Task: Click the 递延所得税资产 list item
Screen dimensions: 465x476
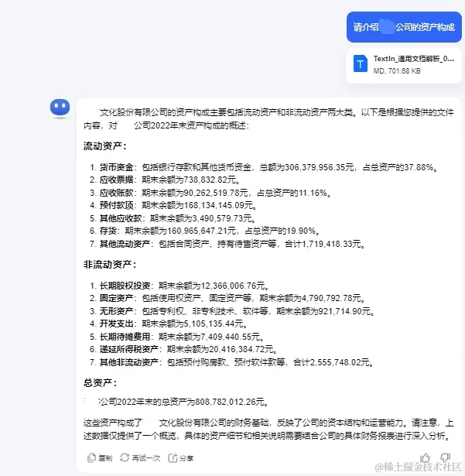Action: point(184,349)
